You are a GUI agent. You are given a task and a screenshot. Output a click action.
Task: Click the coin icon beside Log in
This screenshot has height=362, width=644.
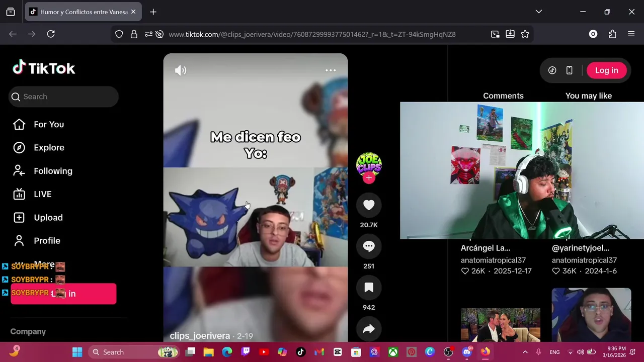(x=552, y=70)
